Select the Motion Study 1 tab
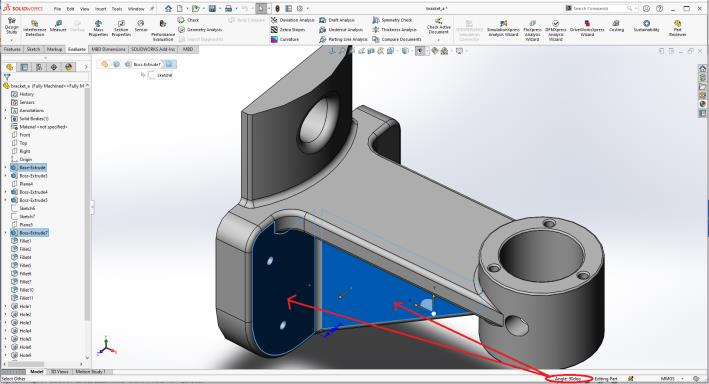The image size is (709, 384). 90,372
